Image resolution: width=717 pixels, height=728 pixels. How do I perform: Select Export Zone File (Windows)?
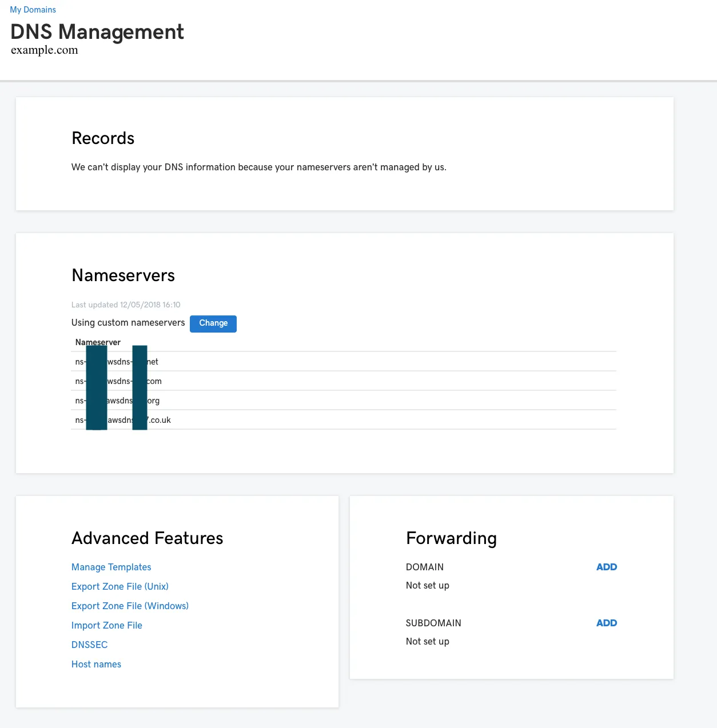pos(130,606)
